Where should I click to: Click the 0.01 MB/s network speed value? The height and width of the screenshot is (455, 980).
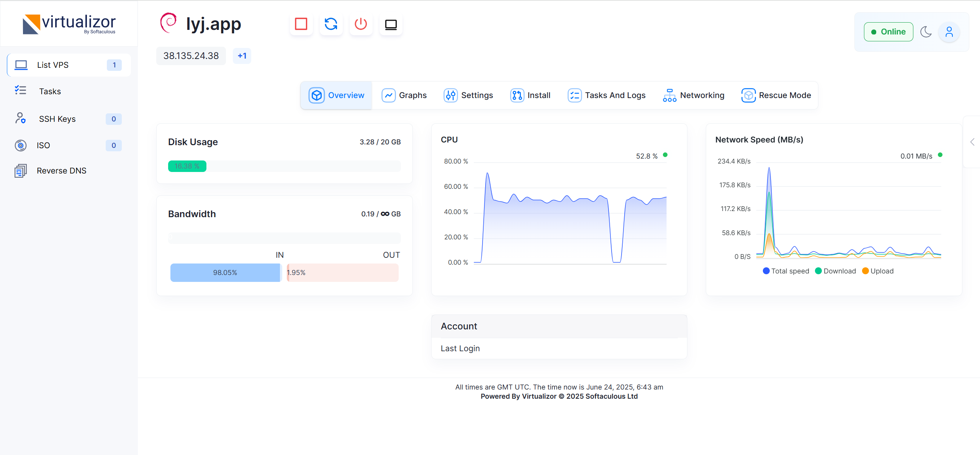coord(916,156)
